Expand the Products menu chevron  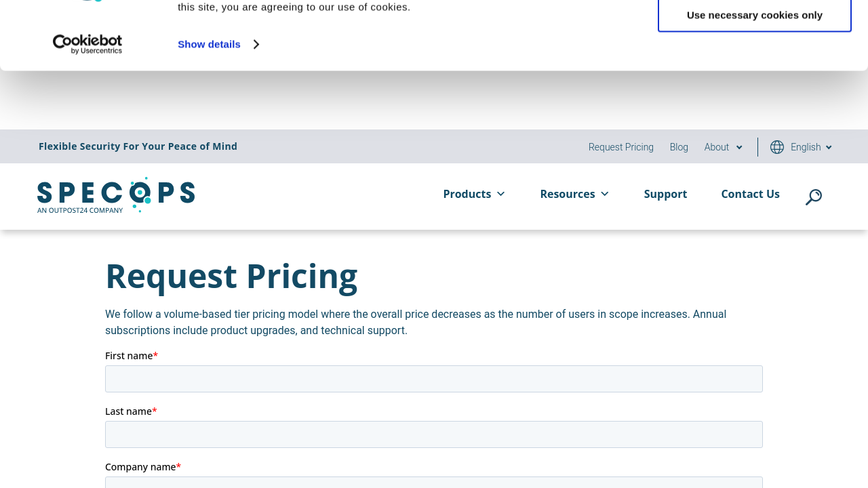(501, 195)
